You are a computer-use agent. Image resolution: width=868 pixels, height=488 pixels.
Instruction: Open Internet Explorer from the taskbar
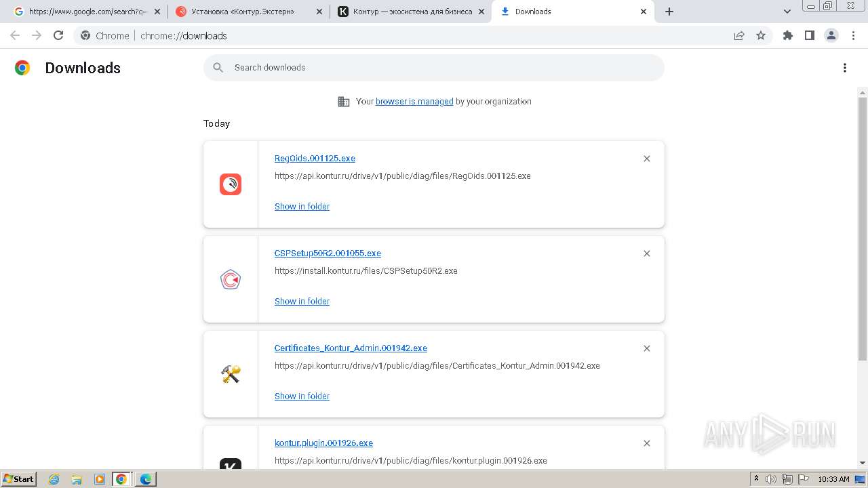54,479
